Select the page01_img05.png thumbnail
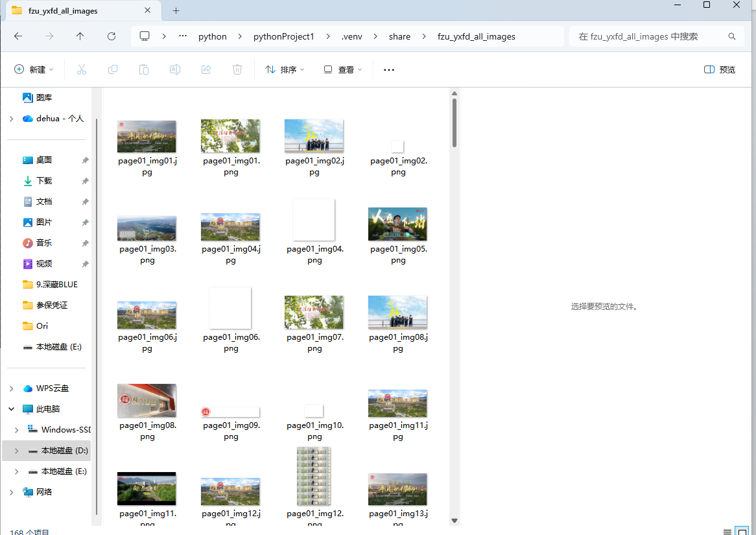756x535 pixels. pyautogui.click(x=397, y=224)
